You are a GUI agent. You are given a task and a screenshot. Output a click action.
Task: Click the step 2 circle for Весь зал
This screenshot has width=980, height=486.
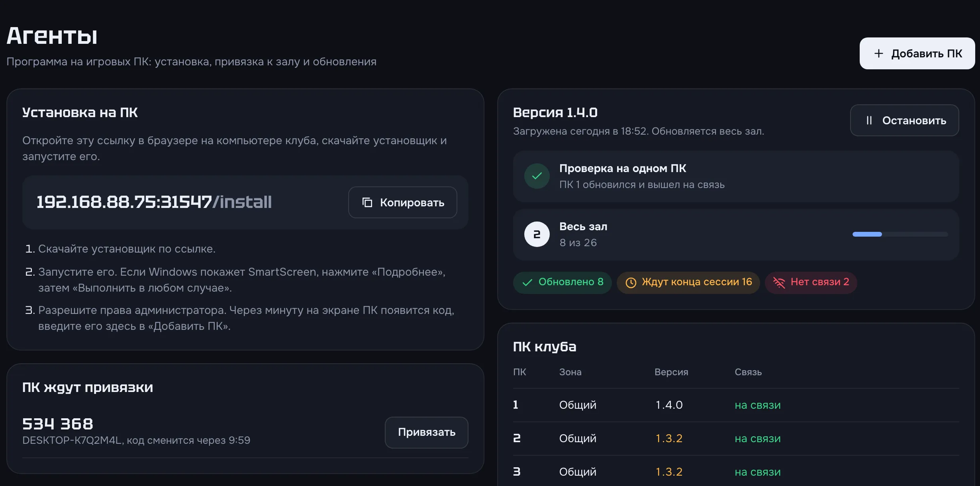click(537, 234)
